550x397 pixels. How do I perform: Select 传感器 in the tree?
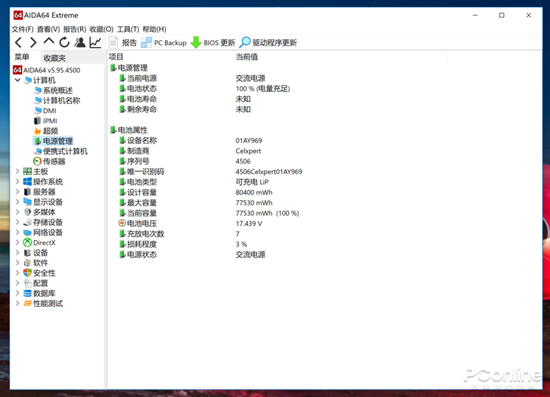click(49, 162)
